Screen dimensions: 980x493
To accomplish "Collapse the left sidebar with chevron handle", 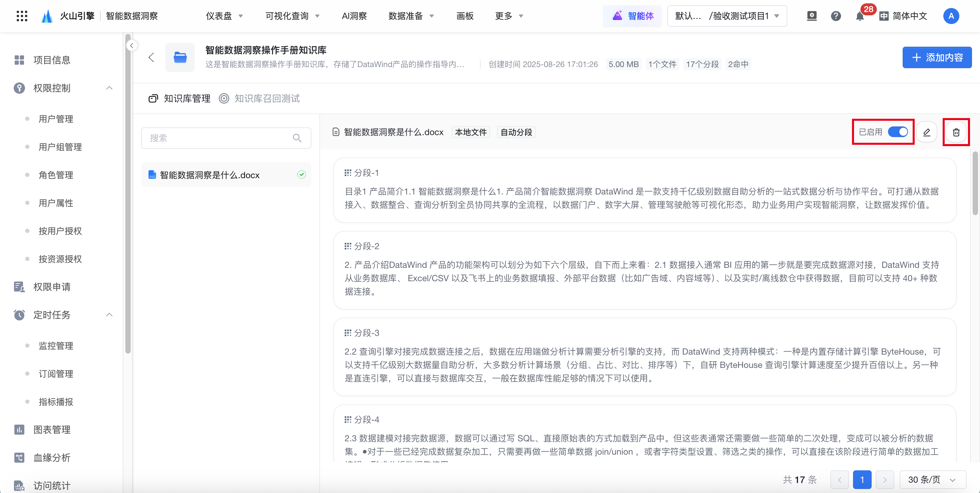I will click(132, 46).
